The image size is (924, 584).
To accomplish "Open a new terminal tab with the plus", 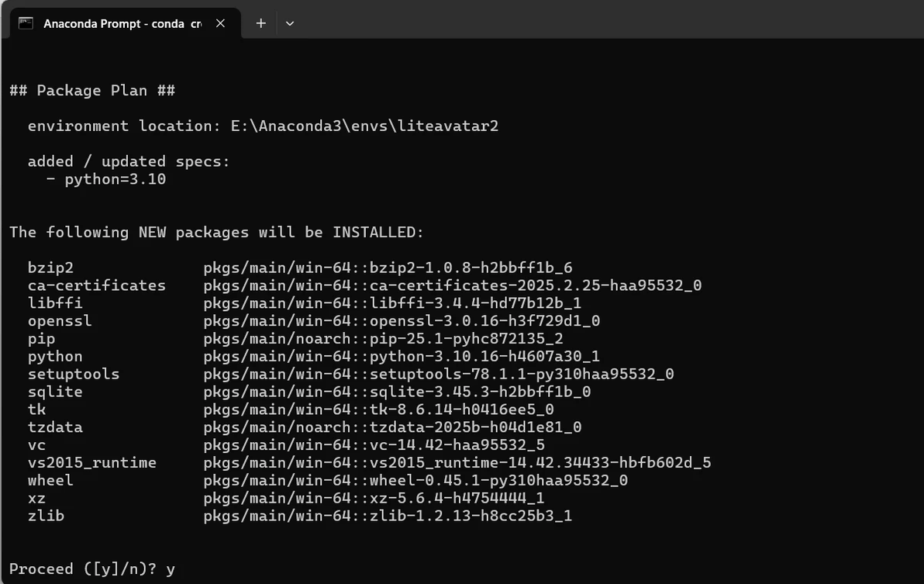I will (x=261, y=23).
